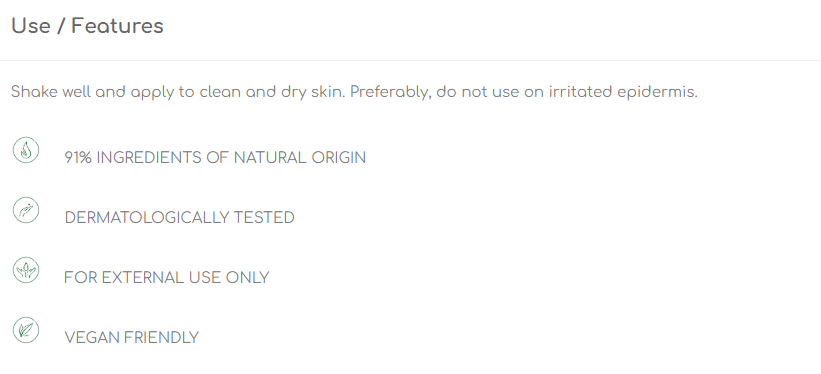The height and width of the screenshot is (374, 821).
Task: Select the 'DERMATOLOGICALLY TESTED' feature text
Action: point(179,217)
